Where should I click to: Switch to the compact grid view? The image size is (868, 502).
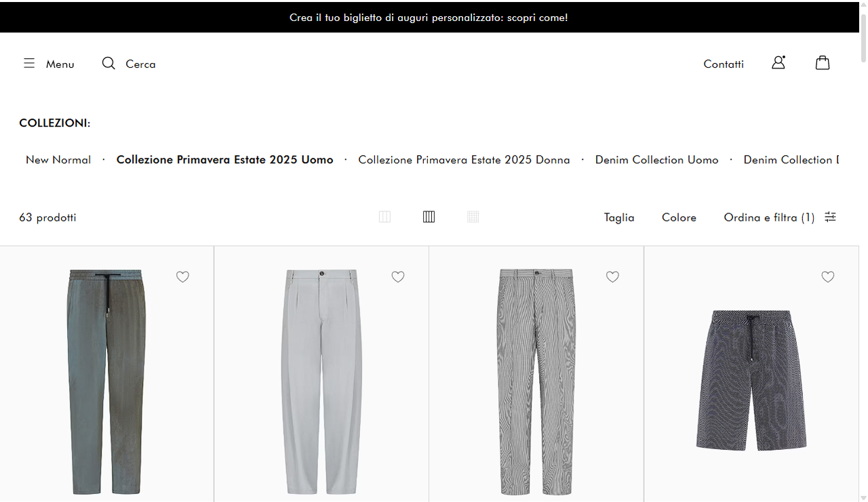[x=473, y=217]
